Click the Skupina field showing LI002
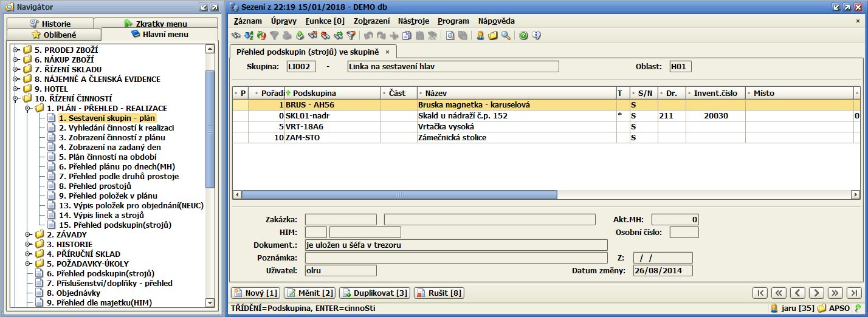Image resolution: width=868 pixels, height=317 pixels. (x=301, y=66)
